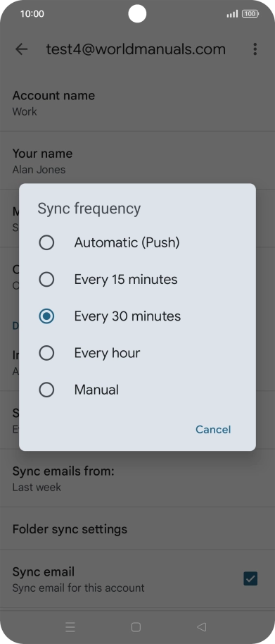Select Every 15 minutes option
Viewport: 275px width, 644px height.
[137, 279]
